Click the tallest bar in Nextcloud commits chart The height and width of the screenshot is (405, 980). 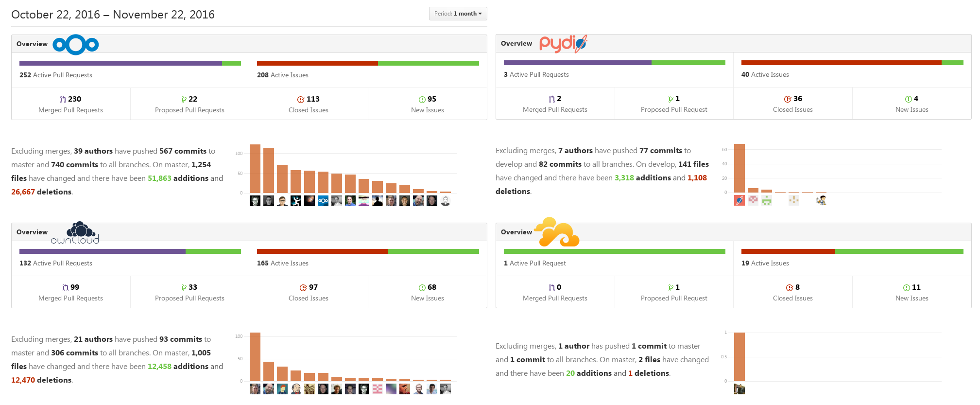pos(255,169)
